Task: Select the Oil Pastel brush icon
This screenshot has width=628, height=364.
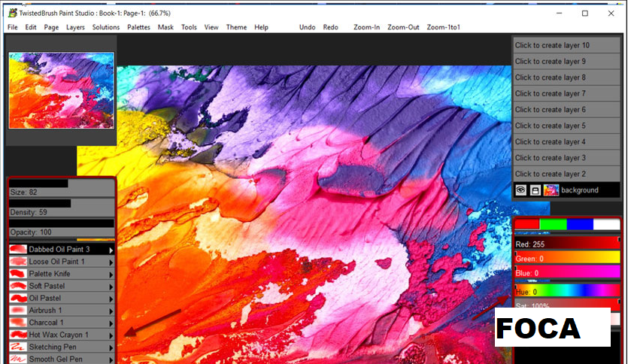Action: 18,299
